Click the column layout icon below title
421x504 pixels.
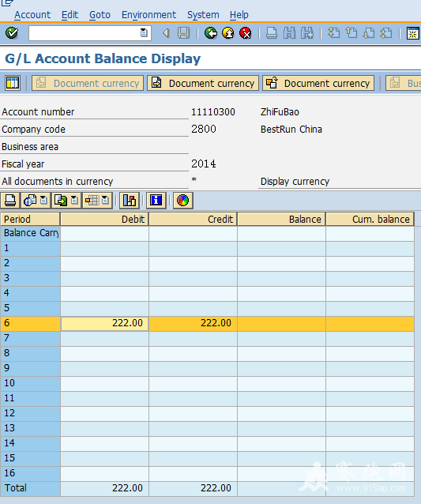[13, 83]
